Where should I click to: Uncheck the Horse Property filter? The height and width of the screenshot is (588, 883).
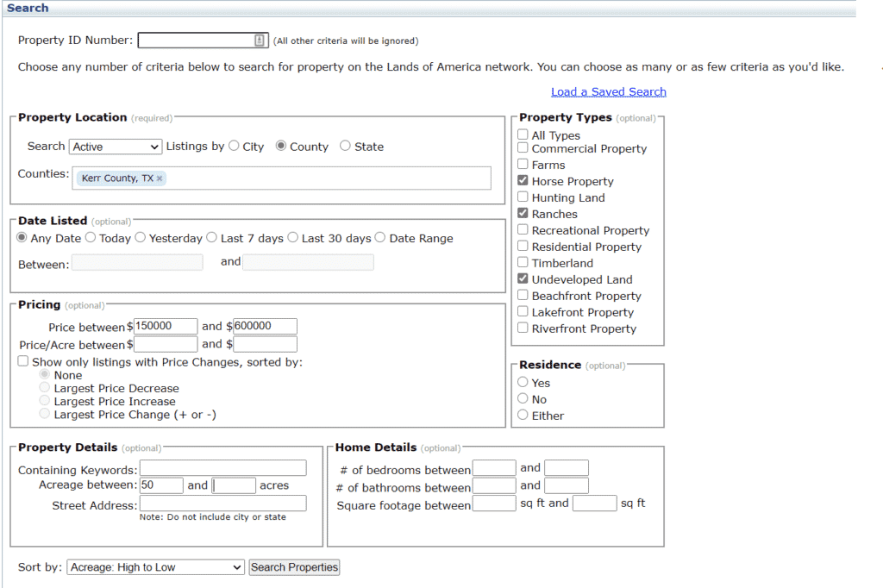pos(523,181)
